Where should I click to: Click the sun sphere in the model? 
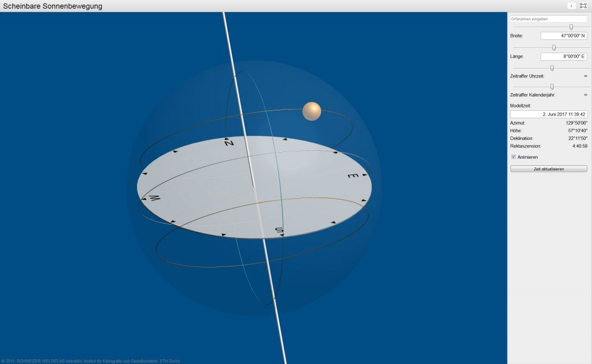pyautogui.click(x=312, y=112)
